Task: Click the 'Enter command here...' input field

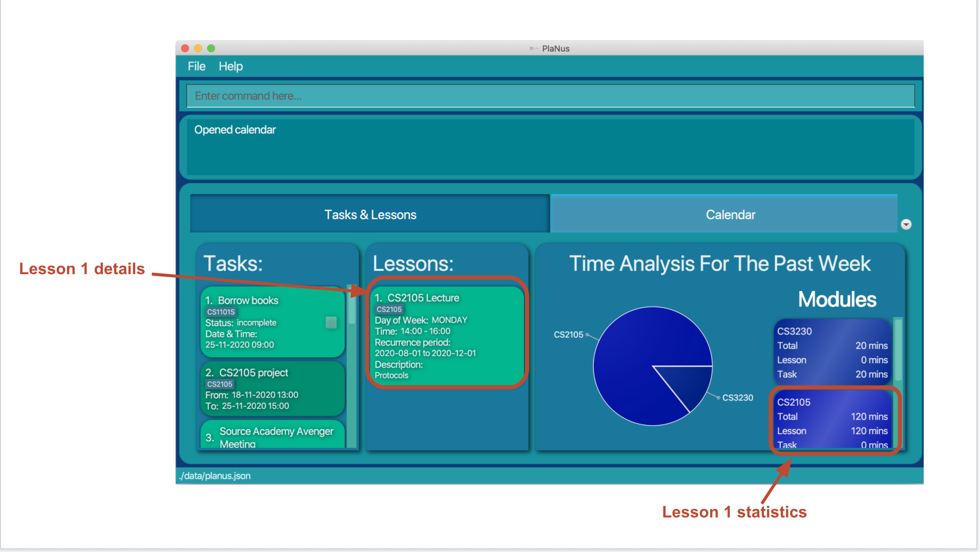Action: click(x=551, y=96)
